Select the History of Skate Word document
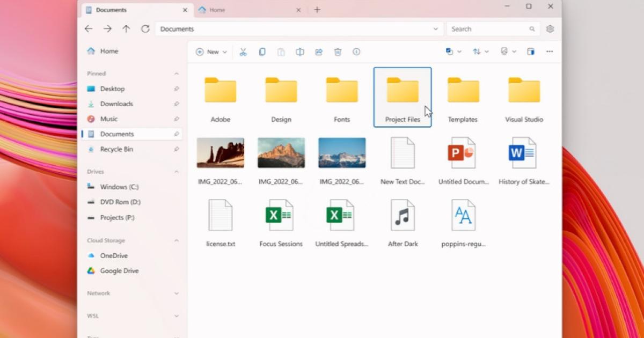The height and width of the screenshot is (338, 644). (x=524, y=160)
